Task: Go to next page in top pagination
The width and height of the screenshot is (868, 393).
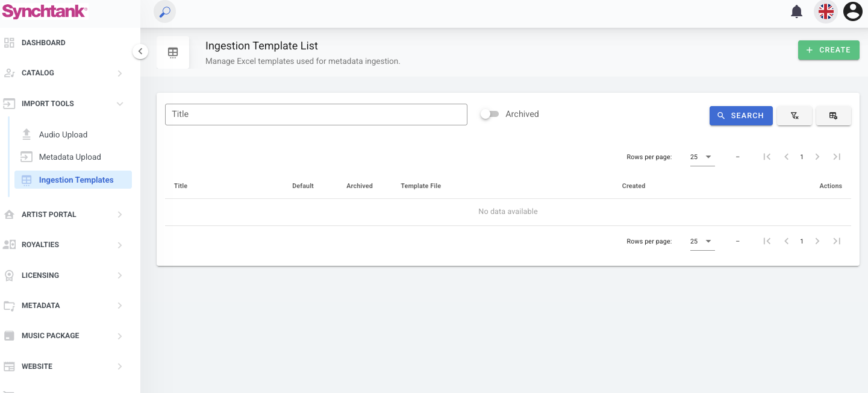Action: click(817, 157)
